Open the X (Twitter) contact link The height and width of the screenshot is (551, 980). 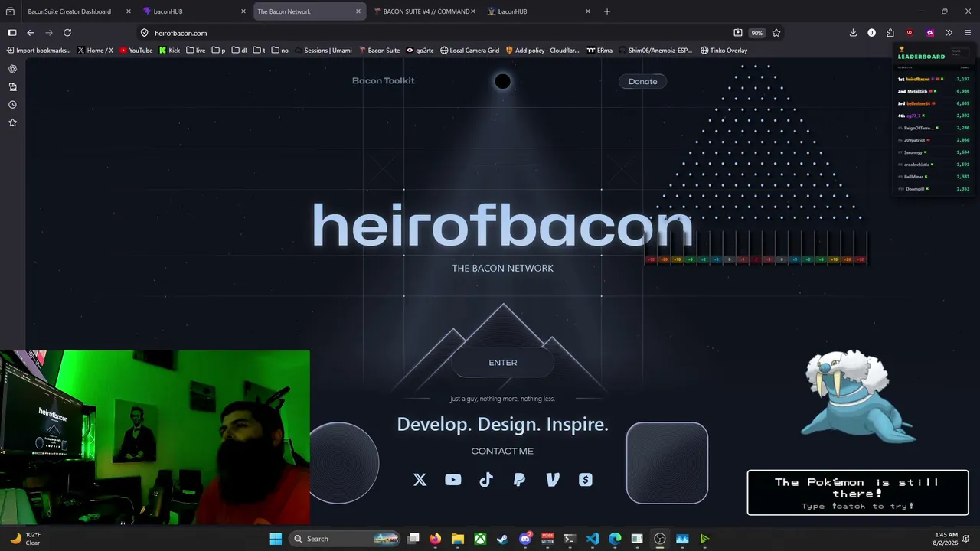tap(420, 480)
